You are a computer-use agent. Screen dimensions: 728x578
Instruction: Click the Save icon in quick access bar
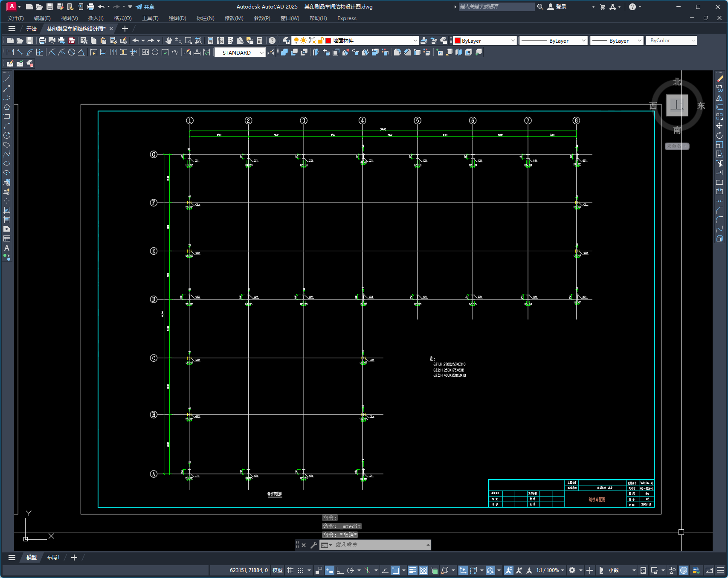[49, 7]
